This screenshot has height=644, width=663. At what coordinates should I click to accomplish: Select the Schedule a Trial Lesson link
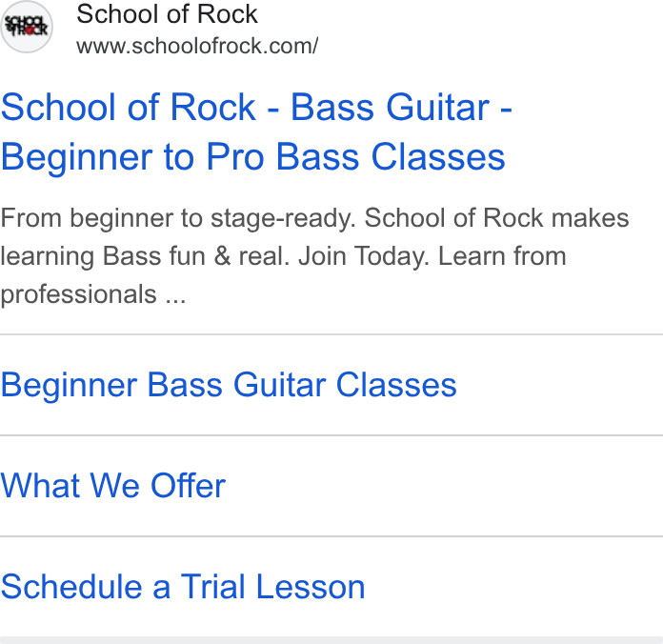tap(183, 587)
